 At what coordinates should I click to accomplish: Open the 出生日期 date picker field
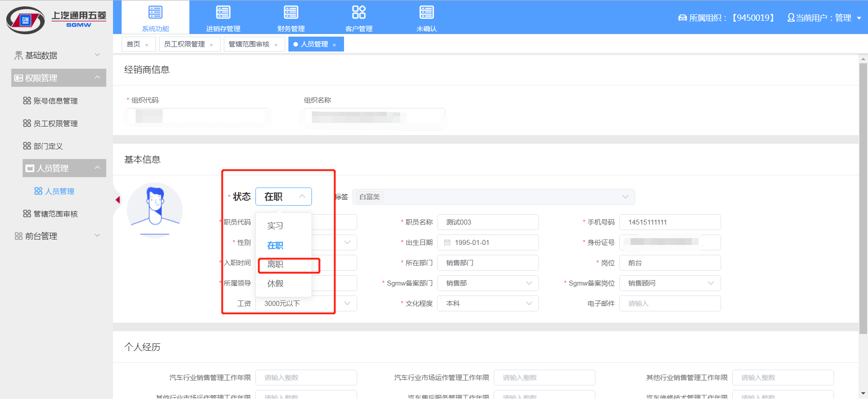(x=488, y=242)
